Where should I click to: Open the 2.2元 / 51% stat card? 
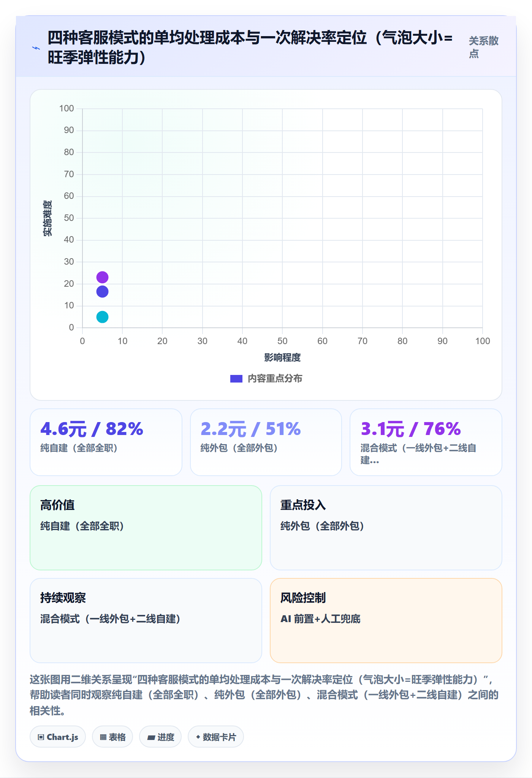266,442
